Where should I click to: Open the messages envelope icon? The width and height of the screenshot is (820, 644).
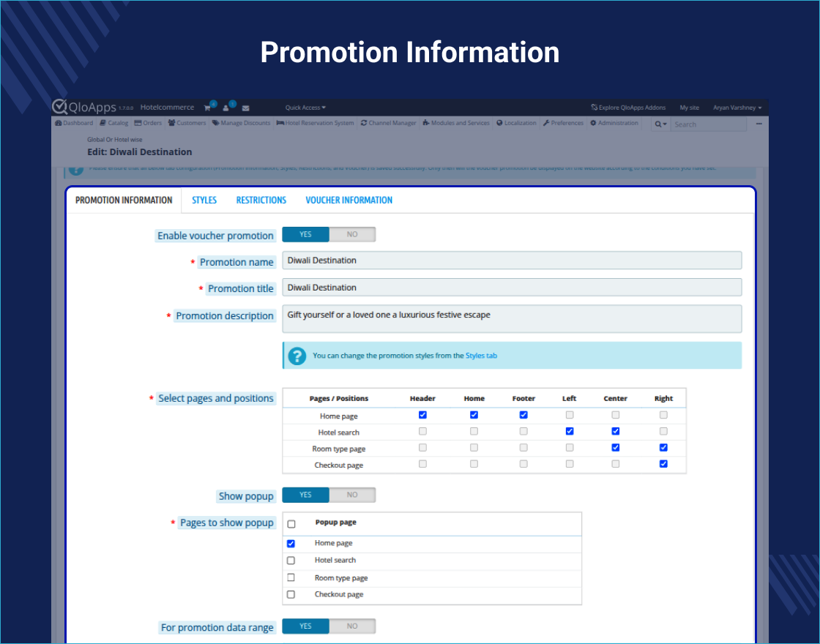point(246,108)
